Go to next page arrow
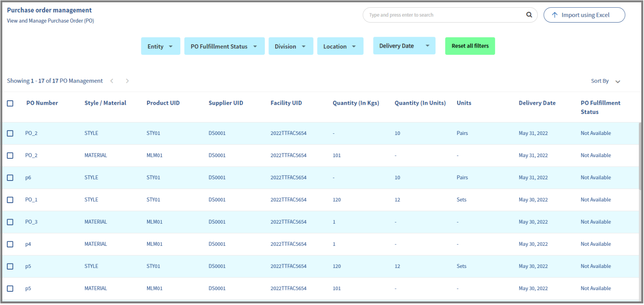Image resolution: width=644 pixels, height=305 pixels. (127, 81)
